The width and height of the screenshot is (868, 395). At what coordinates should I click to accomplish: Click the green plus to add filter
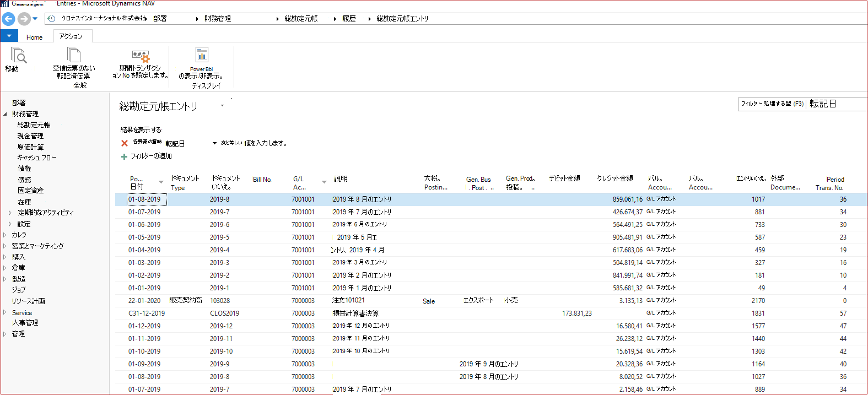[x=124, y=156]
